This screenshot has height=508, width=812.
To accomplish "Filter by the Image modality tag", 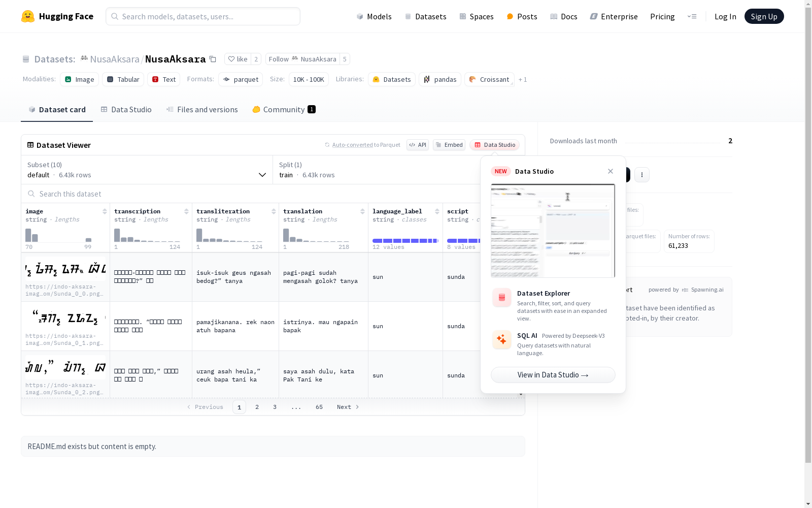I will pyautogui.click(x=79, y=79).
